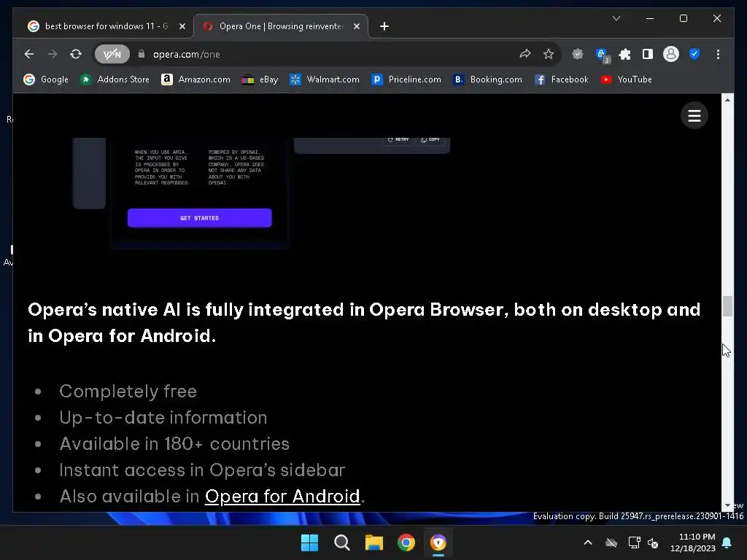Open the notification bell
The height and width of the screenshot is (560, 747).
(727, 542)
